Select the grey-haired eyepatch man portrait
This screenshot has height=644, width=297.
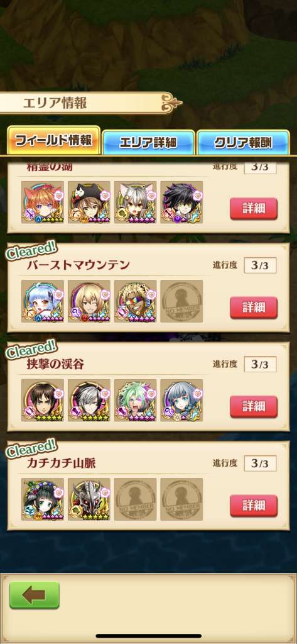89,401
